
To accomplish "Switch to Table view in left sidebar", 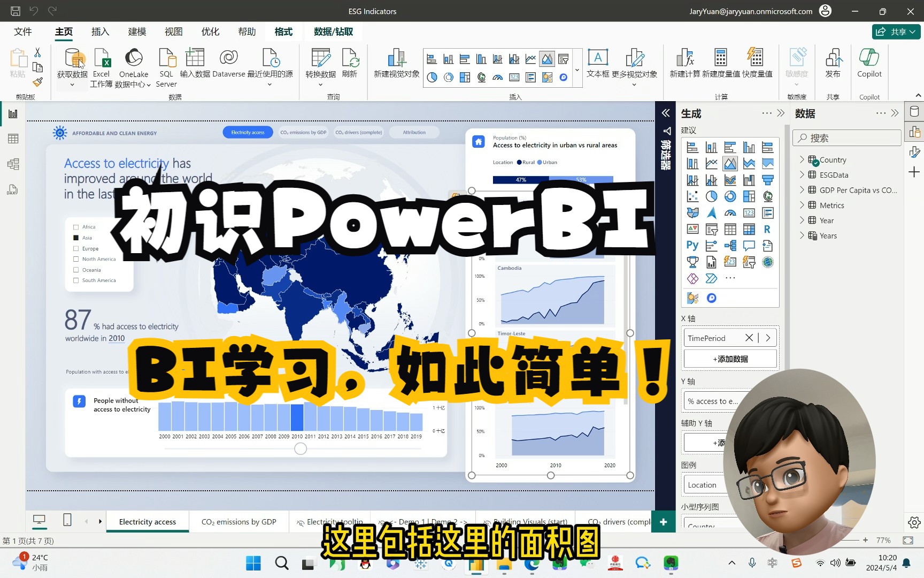I will (13, 139).
